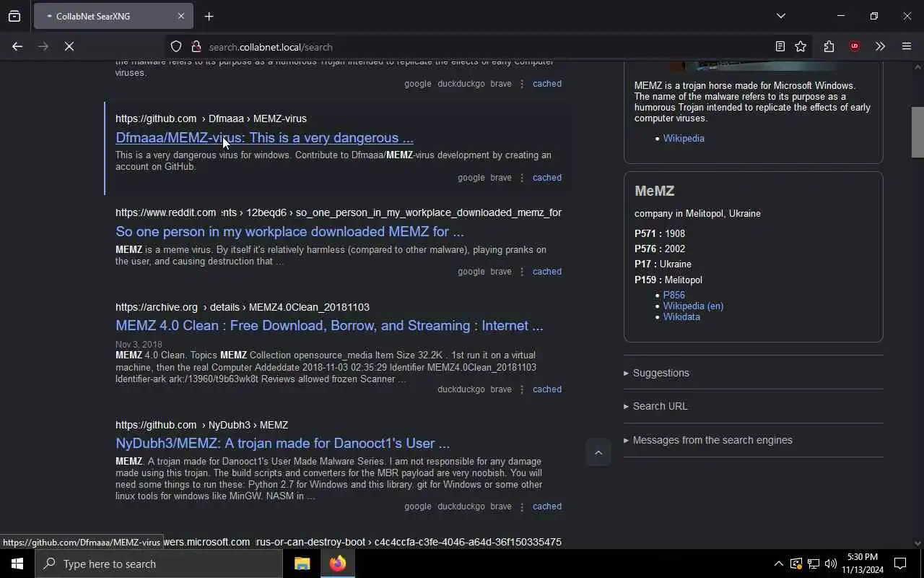Show more tools overflow chevrons
The height and width of the screenshot is (578, 924).
pyautogui.click(x=880, y=46)
